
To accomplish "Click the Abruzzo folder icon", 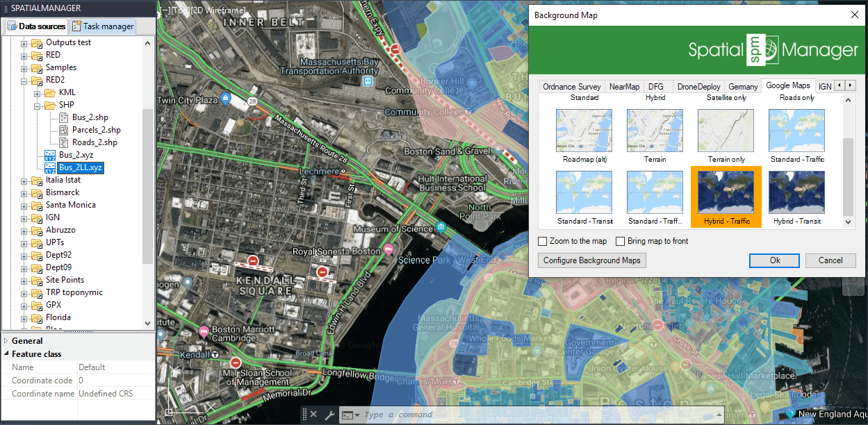I will 36,230.
